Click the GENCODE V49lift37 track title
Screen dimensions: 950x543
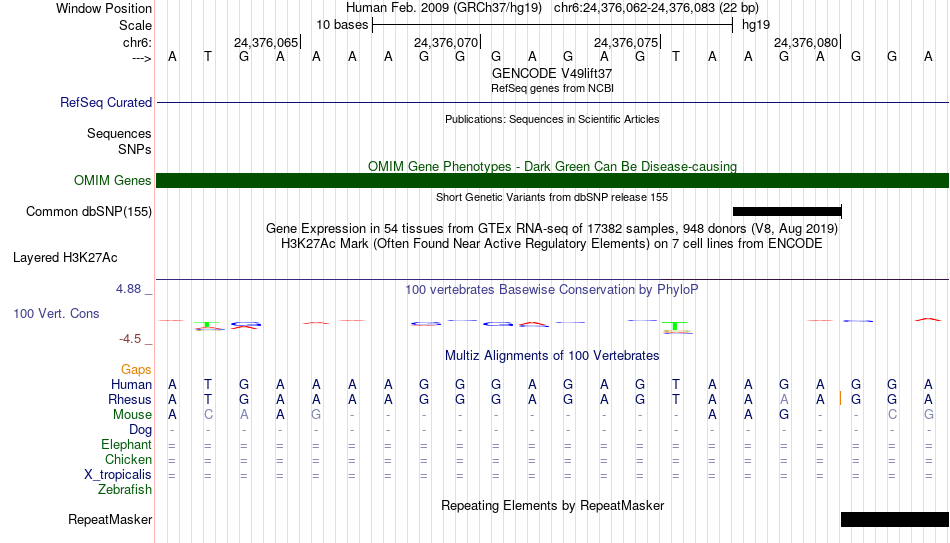pyautogui.click(x=552, y=73)
